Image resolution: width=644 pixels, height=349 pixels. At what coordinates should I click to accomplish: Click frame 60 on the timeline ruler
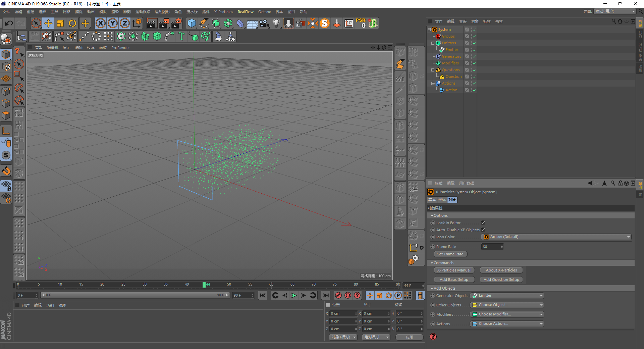271,285
